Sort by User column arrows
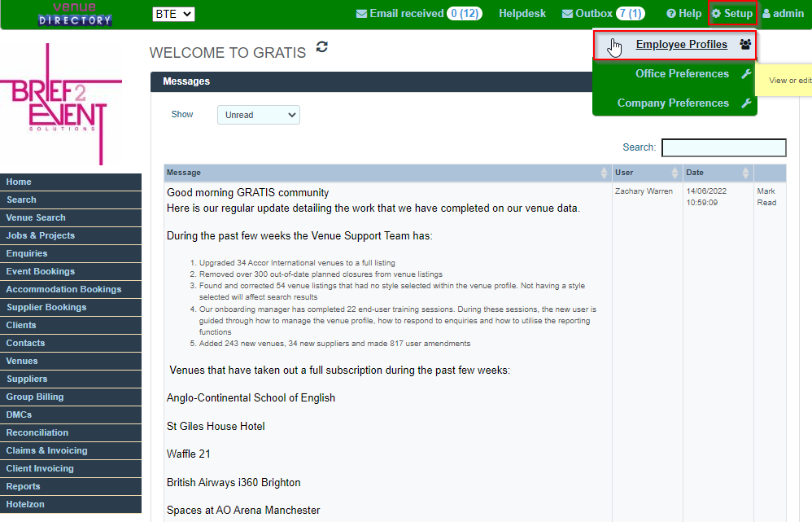The height and width of the screenshot is (522, 812). coord(674,173)
